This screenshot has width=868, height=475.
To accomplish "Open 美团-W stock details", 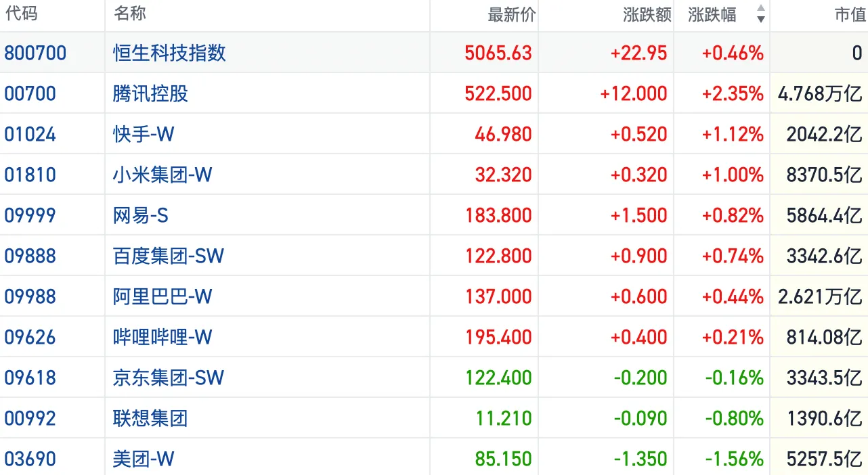I will [144, 459].
